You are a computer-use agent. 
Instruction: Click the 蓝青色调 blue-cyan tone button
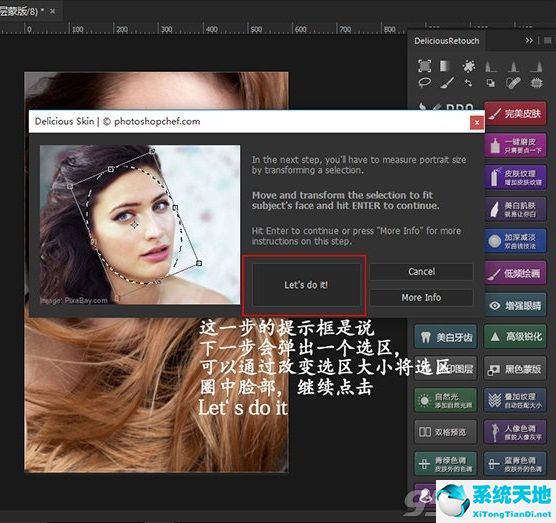coord(515,464)
